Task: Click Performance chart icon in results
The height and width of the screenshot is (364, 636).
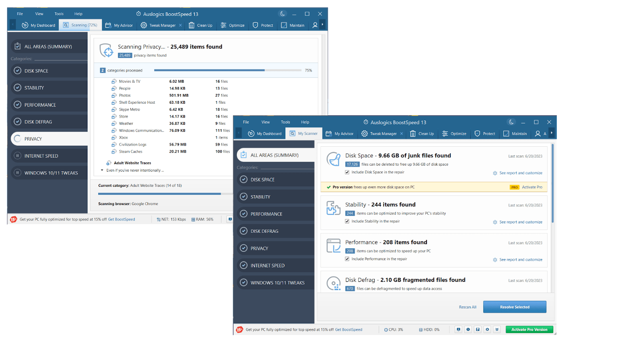Action: tap(334, 246)
